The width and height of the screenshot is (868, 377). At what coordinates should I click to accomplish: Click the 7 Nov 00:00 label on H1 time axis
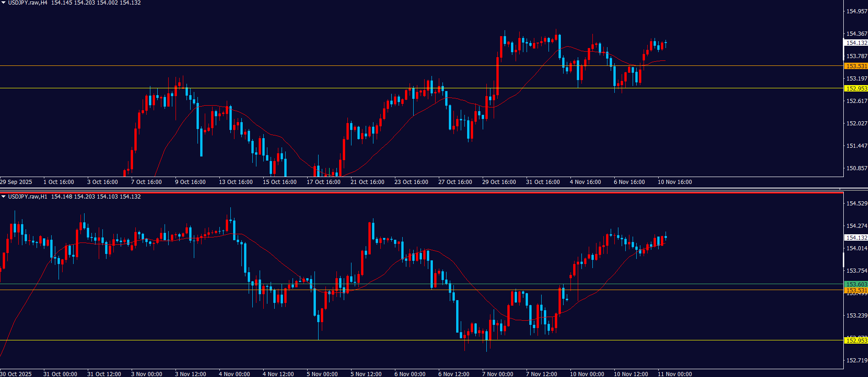point(497,374)
